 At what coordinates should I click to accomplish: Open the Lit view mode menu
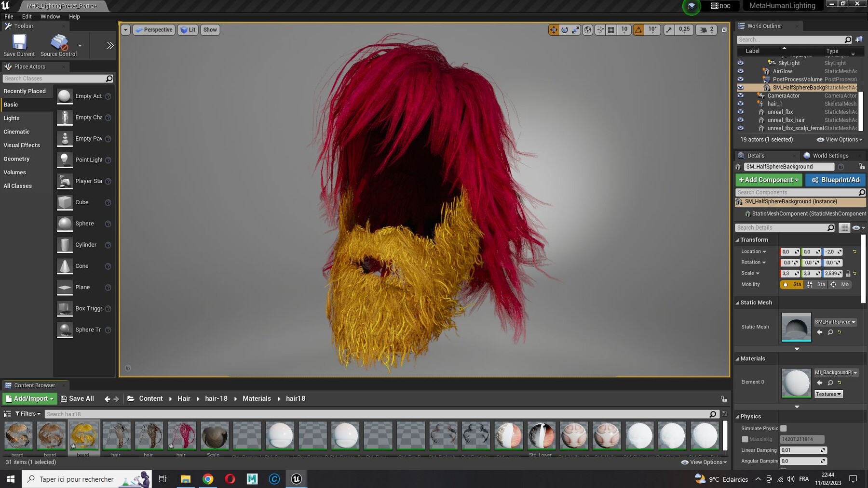188,30
